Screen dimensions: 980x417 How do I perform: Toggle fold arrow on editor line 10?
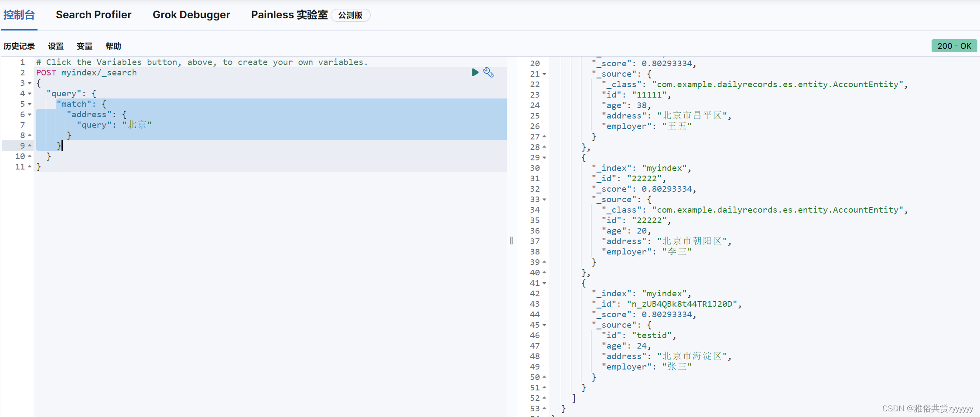[30, 156]
